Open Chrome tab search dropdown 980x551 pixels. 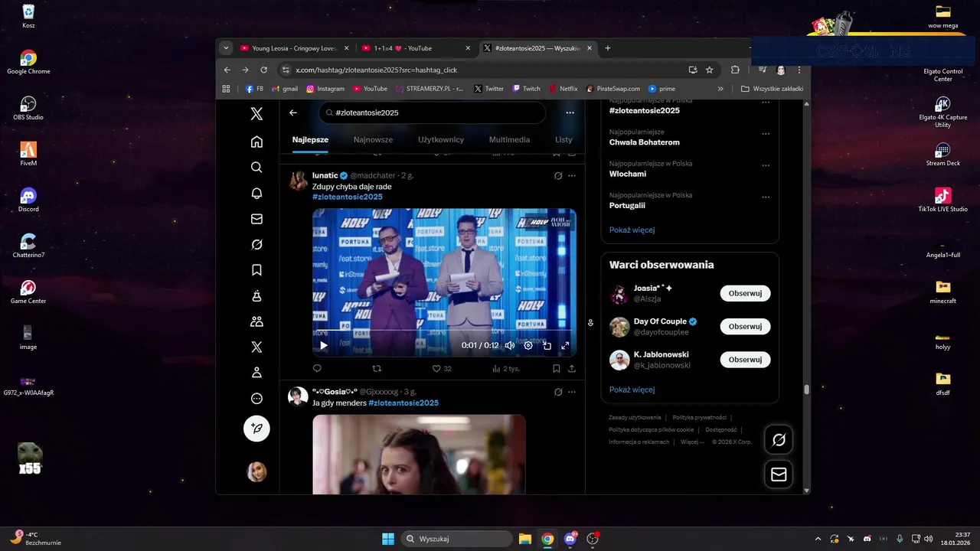tap(226, 48)
